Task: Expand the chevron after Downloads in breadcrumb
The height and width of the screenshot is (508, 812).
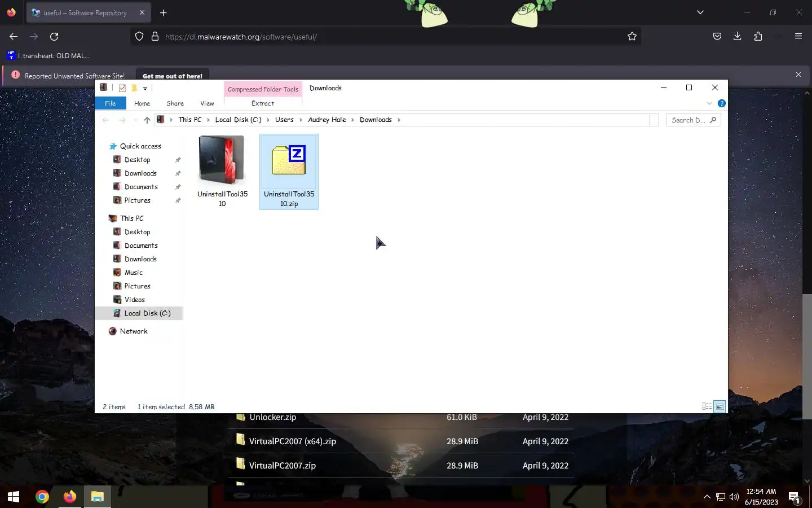Action: pos(399,120)
